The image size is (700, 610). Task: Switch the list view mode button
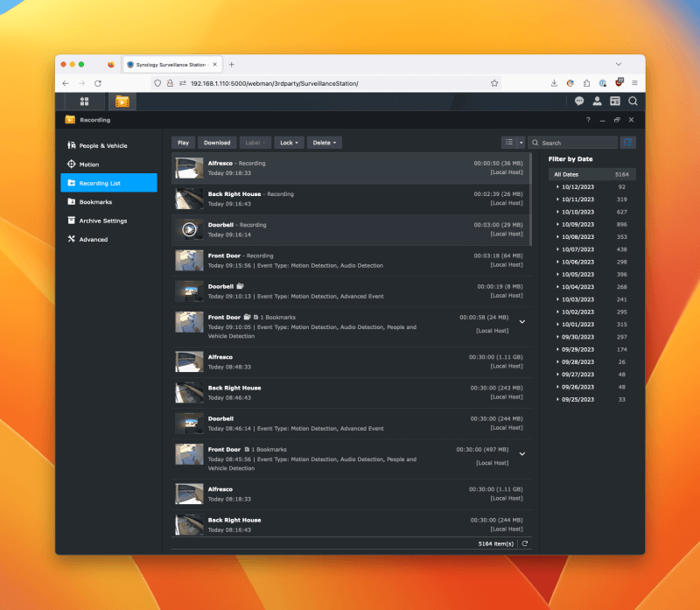point(508,143)
